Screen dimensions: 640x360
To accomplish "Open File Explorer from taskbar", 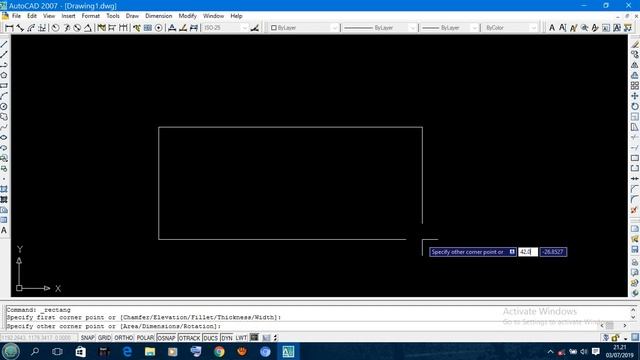I will 150,351.
